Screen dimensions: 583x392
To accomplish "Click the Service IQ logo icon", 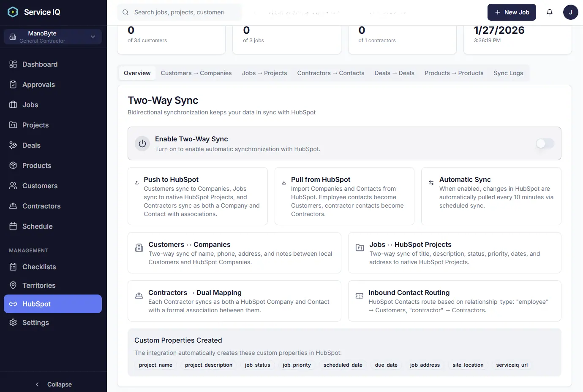I will click(13, 12).
